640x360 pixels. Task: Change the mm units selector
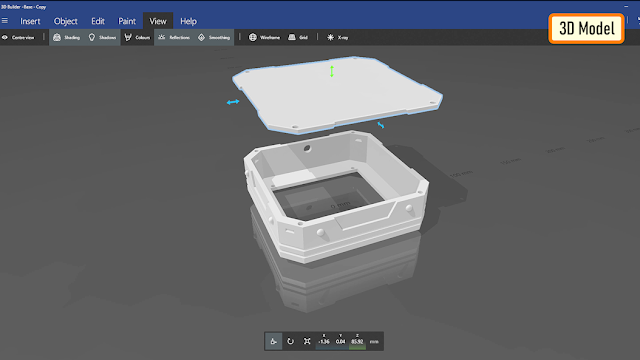point(374,342)
